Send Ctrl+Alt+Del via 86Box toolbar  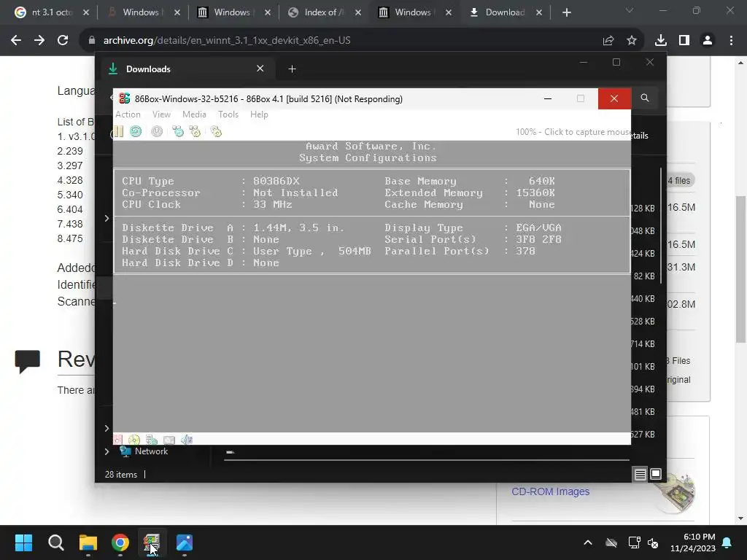click(178, 131)
